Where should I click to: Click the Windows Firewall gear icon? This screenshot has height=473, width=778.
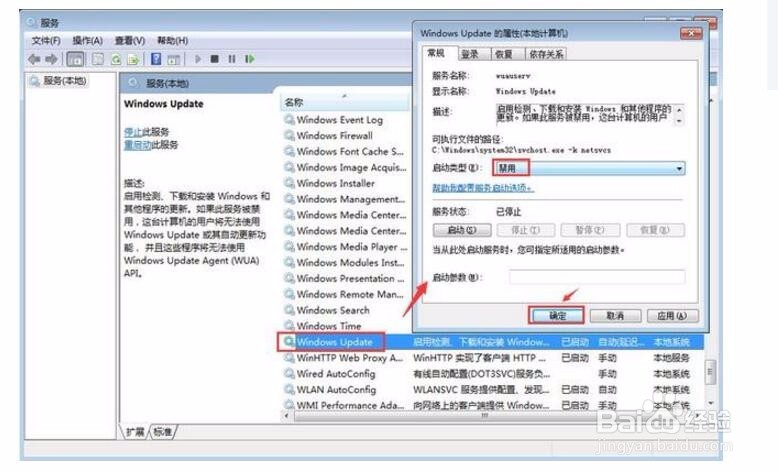click(289, 135)
